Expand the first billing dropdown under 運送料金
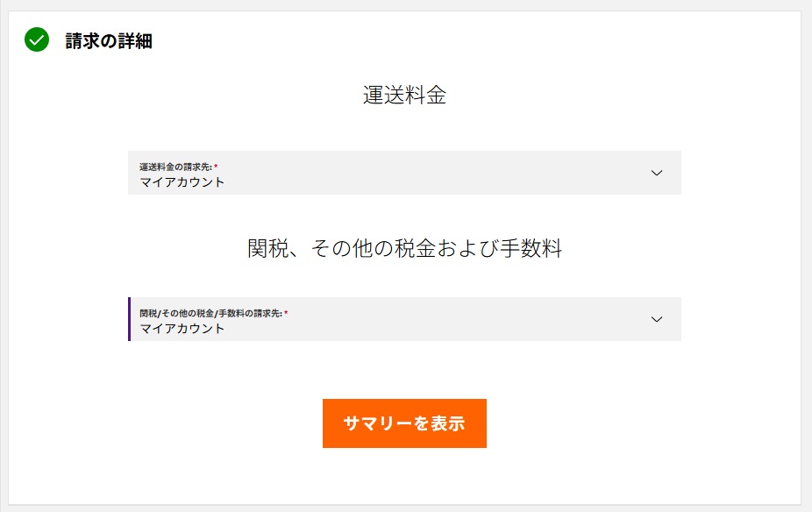The height and width of the screenshot is (512, 812). click(x=404, y=173)
